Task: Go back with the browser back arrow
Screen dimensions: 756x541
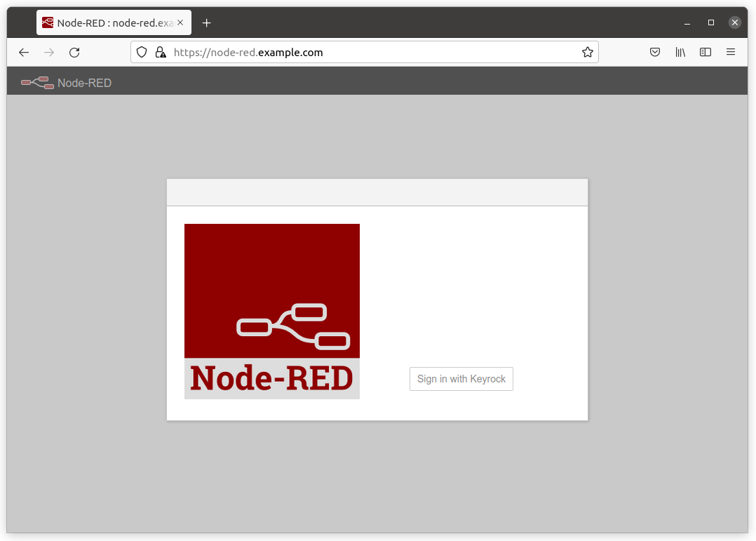Action: 24,52
